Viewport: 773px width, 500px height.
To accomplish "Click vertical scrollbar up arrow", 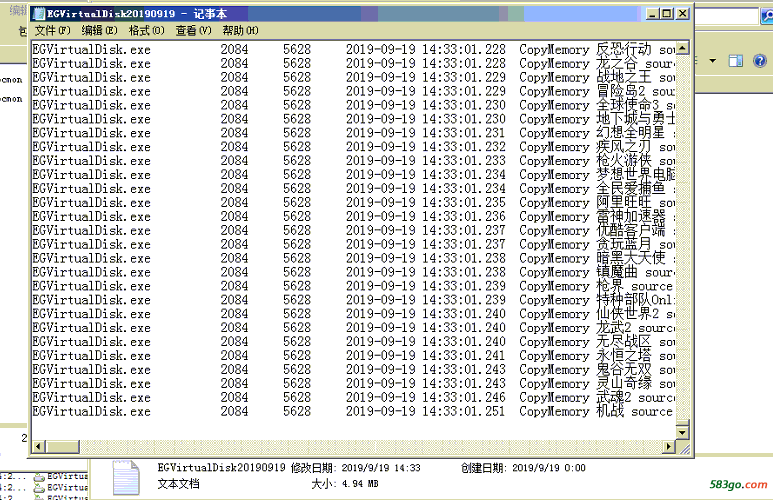I will click(x=682, y=48).
